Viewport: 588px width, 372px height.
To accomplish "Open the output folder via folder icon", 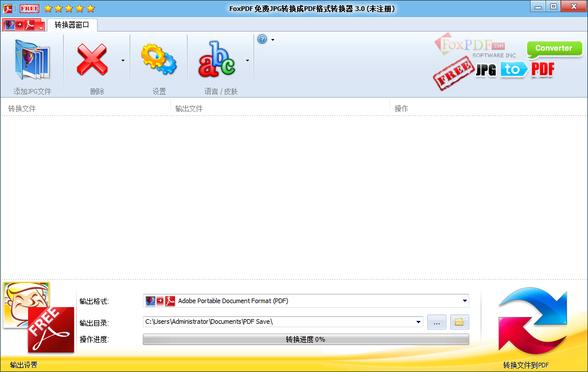I will 460,322.
